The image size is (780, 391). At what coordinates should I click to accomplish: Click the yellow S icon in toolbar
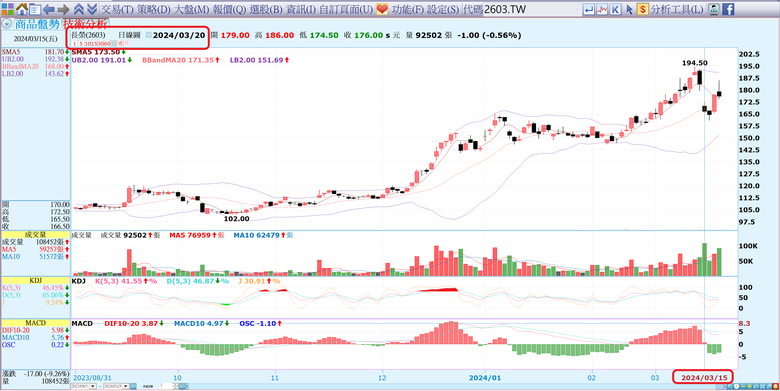point(643,9)
